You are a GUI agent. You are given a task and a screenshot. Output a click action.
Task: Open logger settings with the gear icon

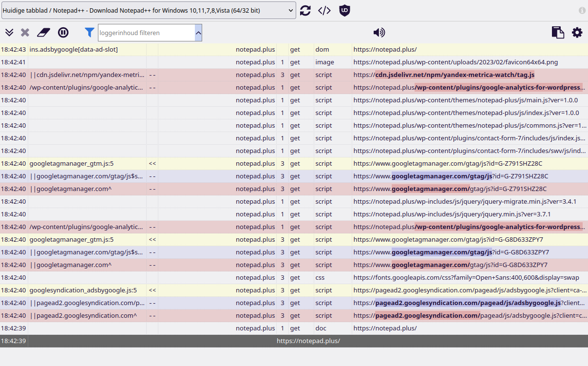[577, 33]
